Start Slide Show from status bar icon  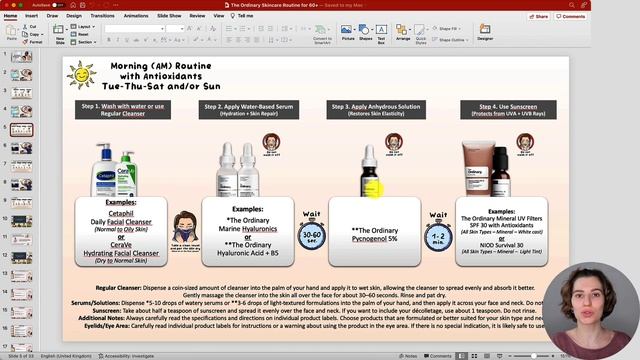[500, 356]
